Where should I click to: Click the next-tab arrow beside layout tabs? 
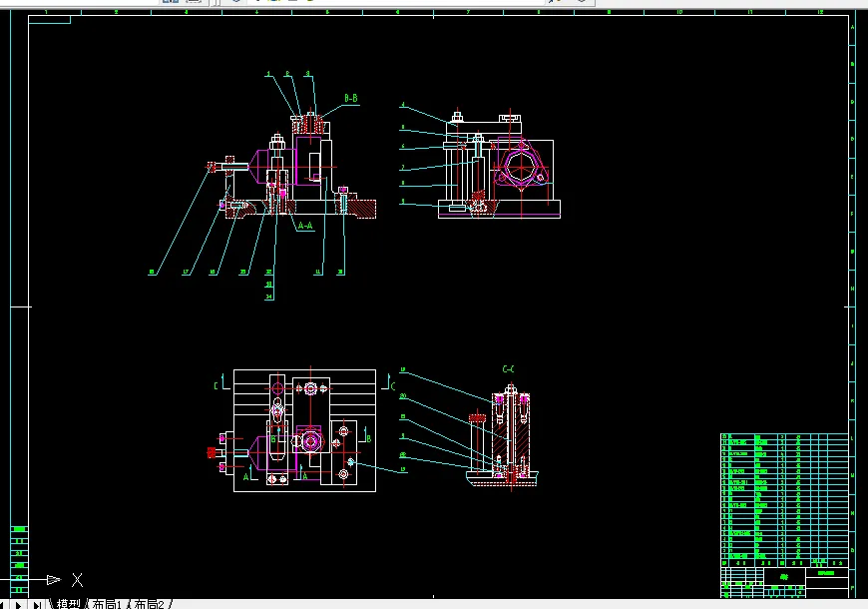(x=18, y=605)
